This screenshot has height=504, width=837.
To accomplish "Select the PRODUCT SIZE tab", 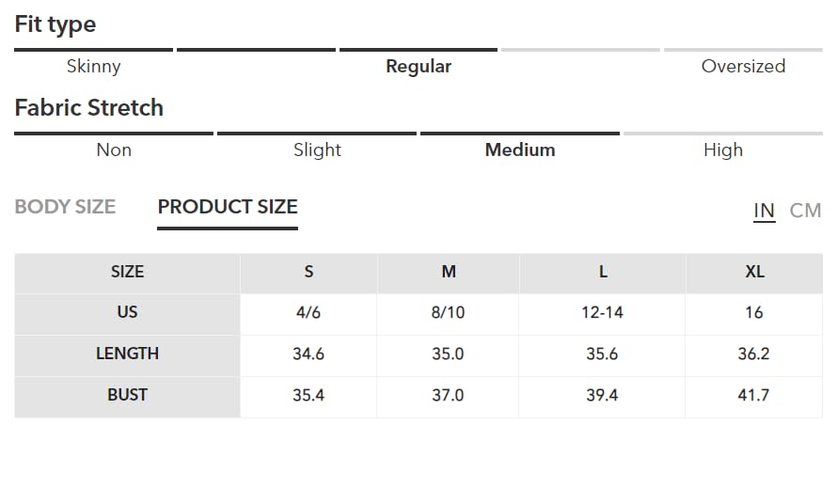I will tap(228, 207).
